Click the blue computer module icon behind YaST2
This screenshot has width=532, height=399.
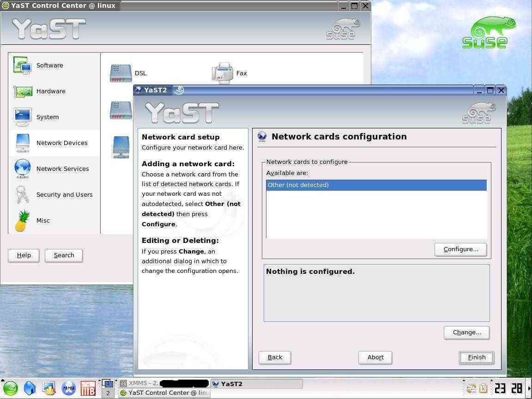tap(121, 147)
